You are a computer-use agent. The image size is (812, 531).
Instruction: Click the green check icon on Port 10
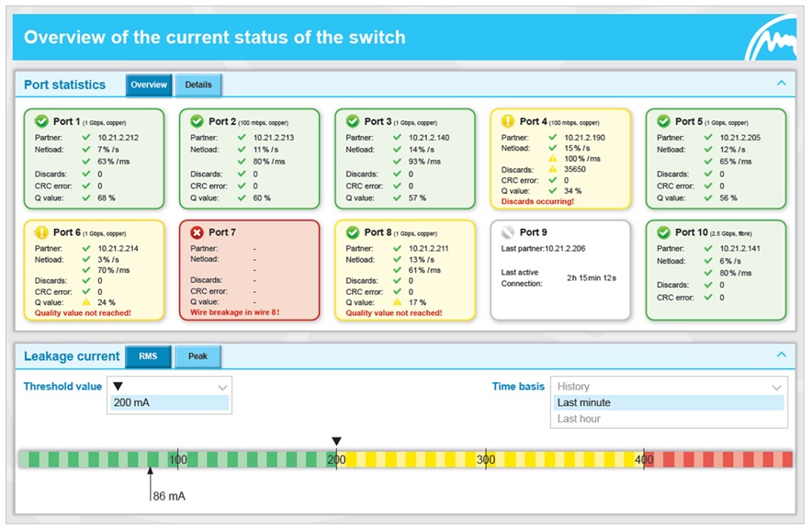pos(663,232)
